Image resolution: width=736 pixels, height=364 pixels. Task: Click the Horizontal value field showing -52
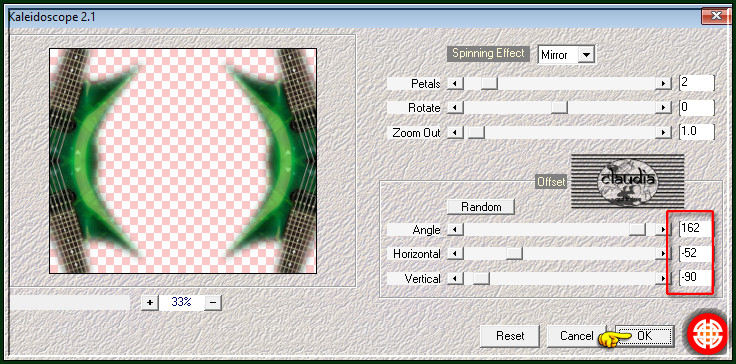(696, 253)
